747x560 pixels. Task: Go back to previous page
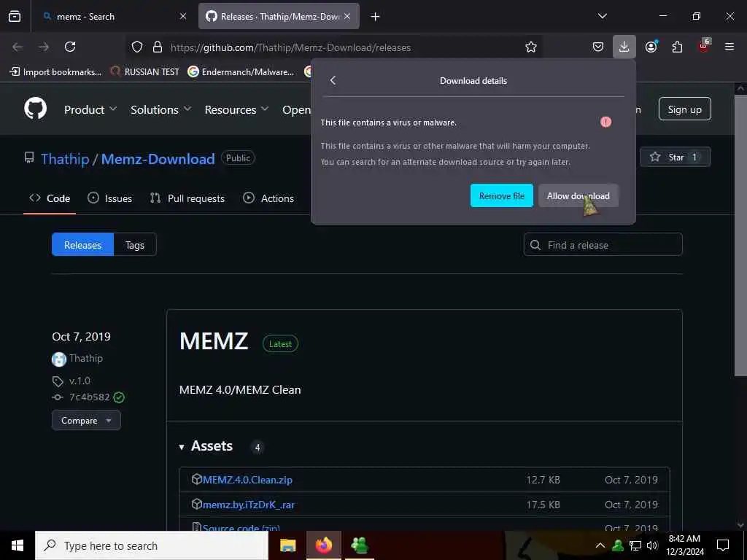point(18,47)
